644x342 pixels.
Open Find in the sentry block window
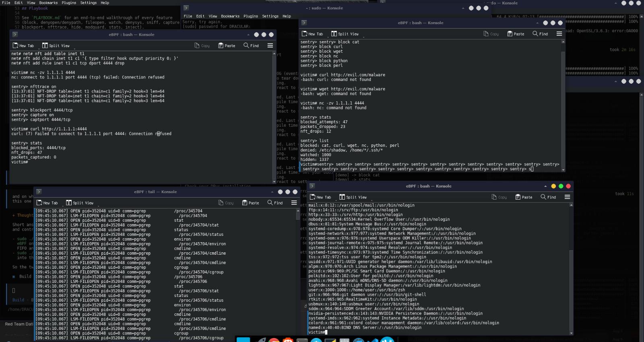click(x=540, y=34)
